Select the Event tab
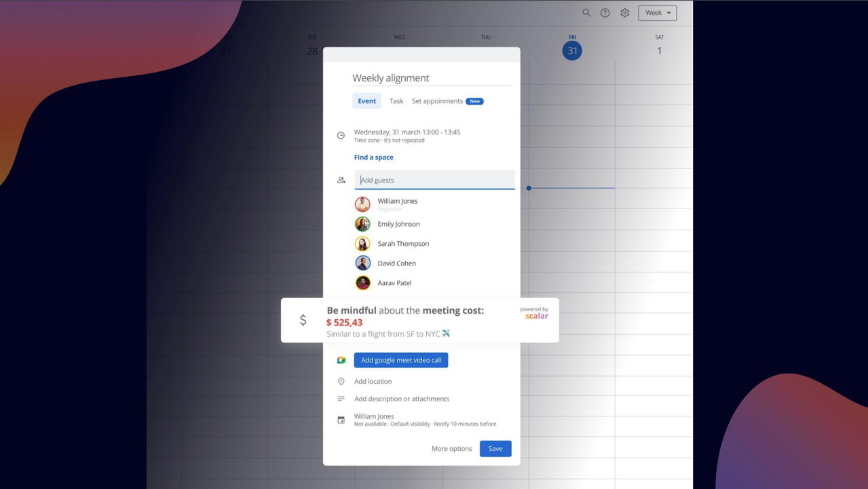Image resolution: width=868 pixels, height=489 pixels. (x=366, y=101)
